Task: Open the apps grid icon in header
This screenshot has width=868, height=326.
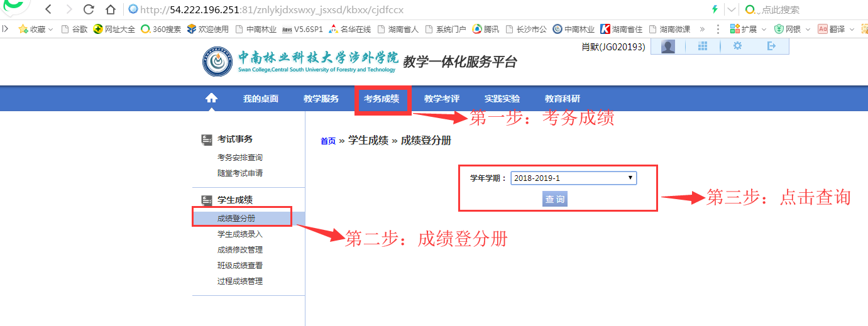Action: (703, 46)
